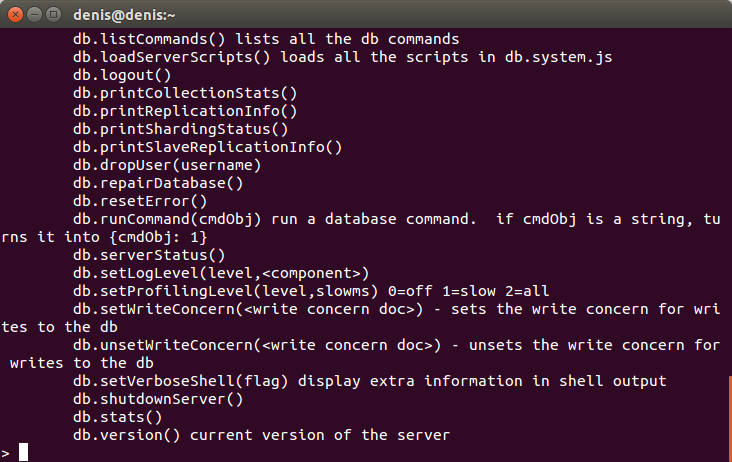The height and width of the screenshot is (462, 732).
Task: Click the terminal scrollbar thumb
Action: point(730,419)
